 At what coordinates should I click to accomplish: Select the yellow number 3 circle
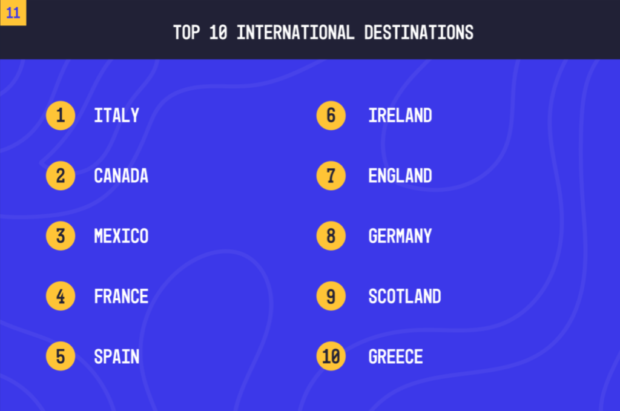tap(60, 236)
